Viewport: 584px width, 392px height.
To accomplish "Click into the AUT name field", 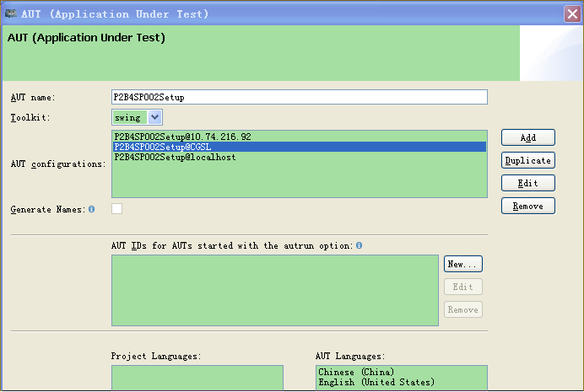I will tap(300, 97).
